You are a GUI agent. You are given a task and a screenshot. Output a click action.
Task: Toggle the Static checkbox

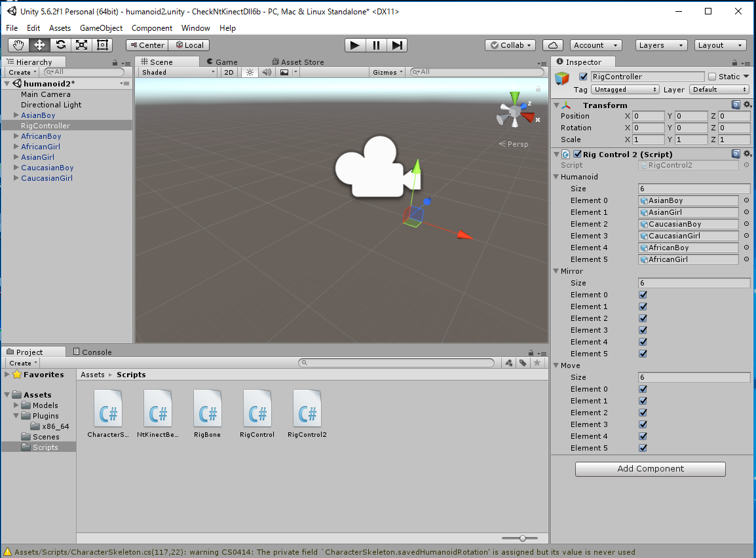pyautogui.click(x=712, y=77)
